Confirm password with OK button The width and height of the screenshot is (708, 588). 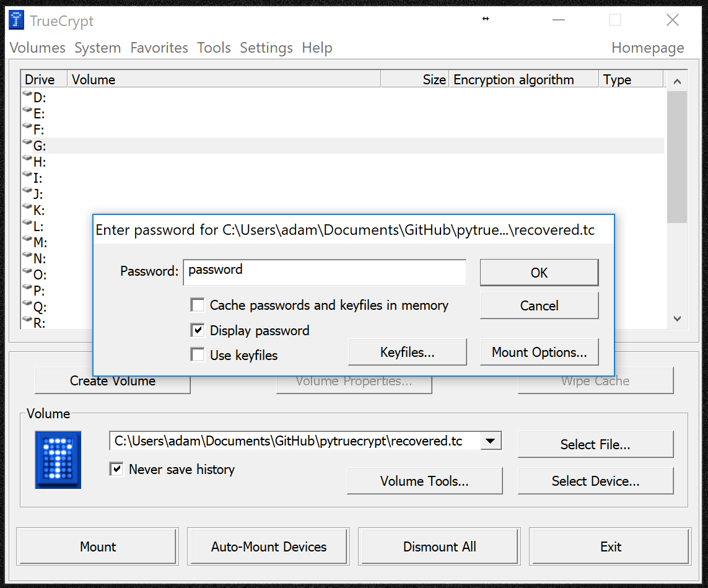539,273
